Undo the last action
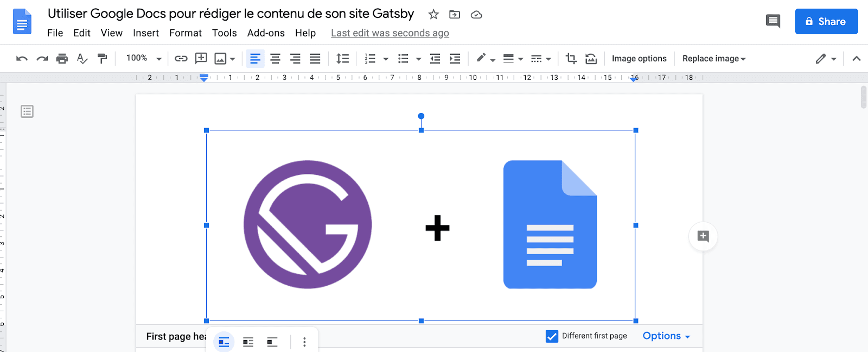This screenshot has height=352, width=868. tap(22, 59)
